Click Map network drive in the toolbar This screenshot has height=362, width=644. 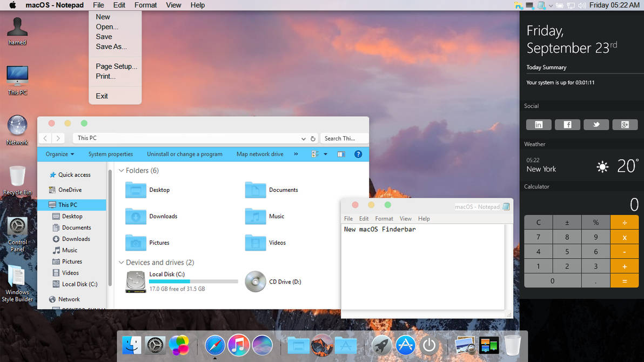(x=259, y=154)
